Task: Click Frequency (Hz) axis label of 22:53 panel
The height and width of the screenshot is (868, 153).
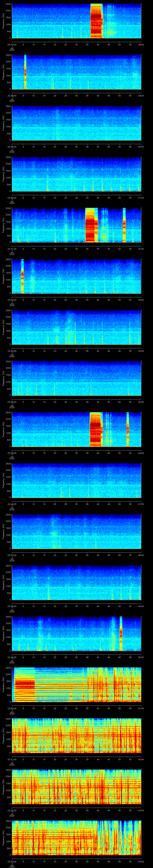Action: (x=3, y=838)
